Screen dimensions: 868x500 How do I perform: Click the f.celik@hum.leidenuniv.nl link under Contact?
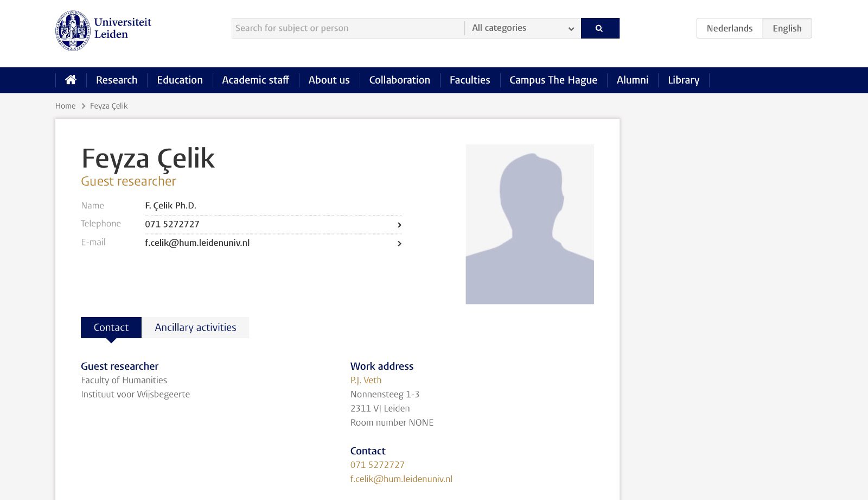pyautogui.click(x=401, y=479)
